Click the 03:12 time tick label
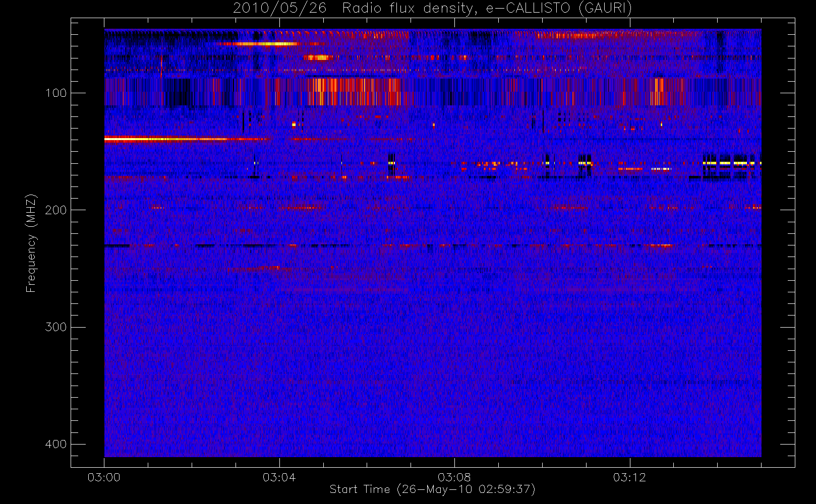 click(629, 477)
